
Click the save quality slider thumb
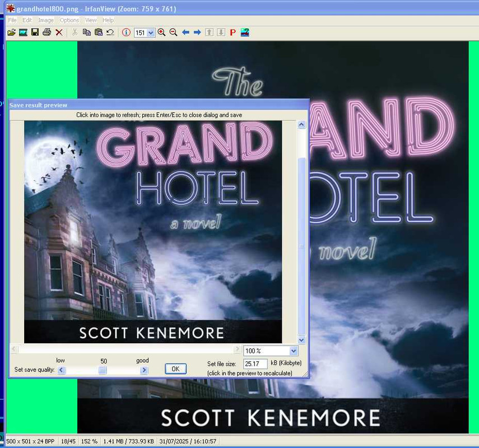click(103, 370)
